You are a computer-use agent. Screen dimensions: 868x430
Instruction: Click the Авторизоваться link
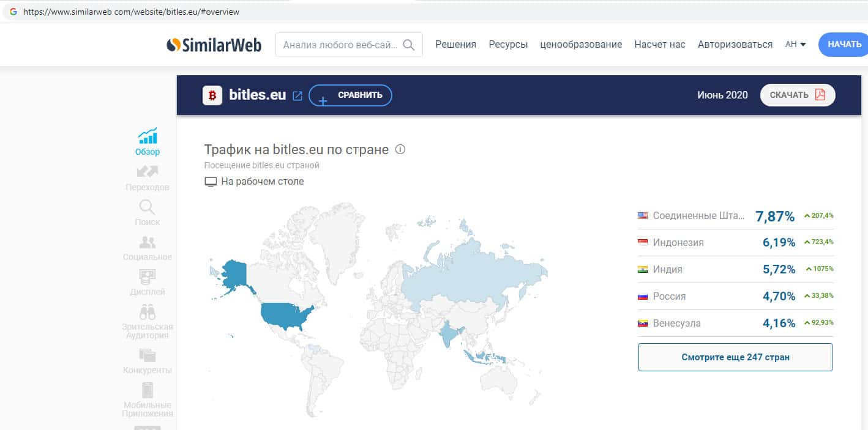point(735,45)
